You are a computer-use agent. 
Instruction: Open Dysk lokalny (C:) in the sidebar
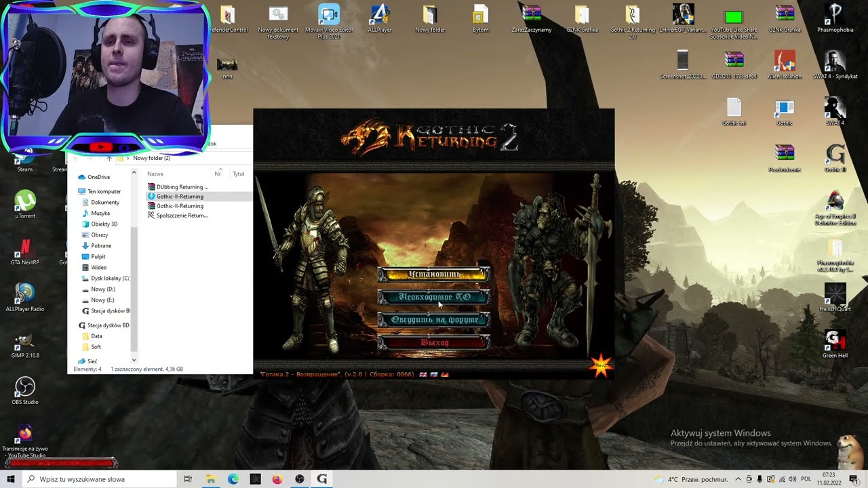pos(106,279)
